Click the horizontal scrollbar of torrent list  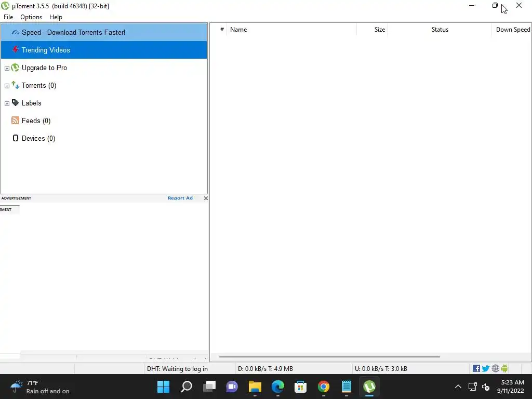tap(329, 356)
